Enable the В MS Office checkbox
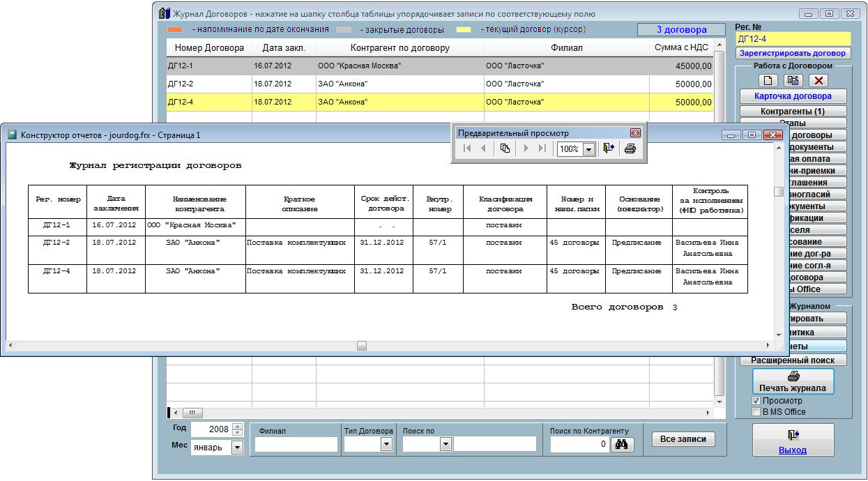Image resolution: width=868 pixels, height=481 pixels. click(756, 412)
